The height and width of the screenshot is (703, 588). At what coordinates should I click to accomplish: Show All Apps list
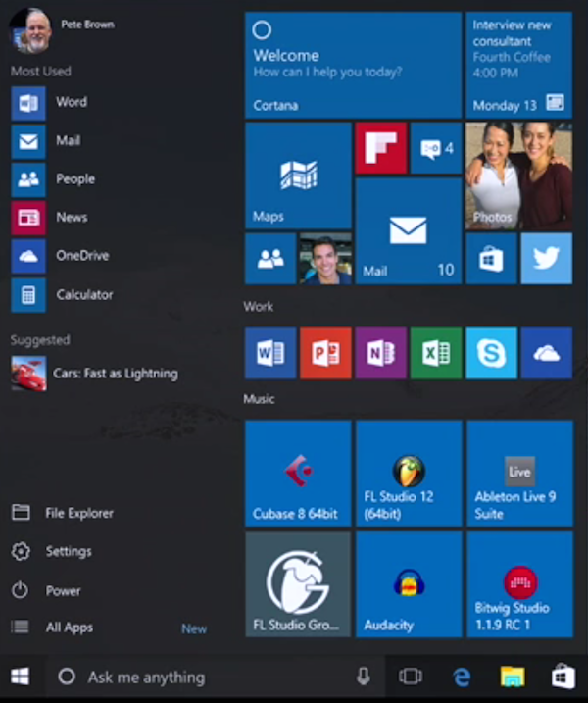pos(52,627)
